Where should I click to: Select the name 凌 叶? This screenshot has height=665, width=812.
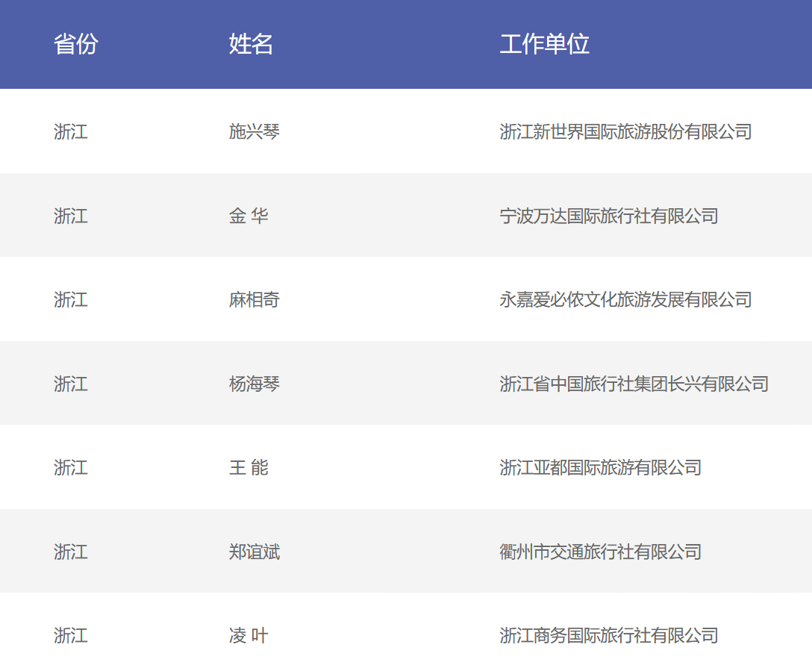click(249, 635)
